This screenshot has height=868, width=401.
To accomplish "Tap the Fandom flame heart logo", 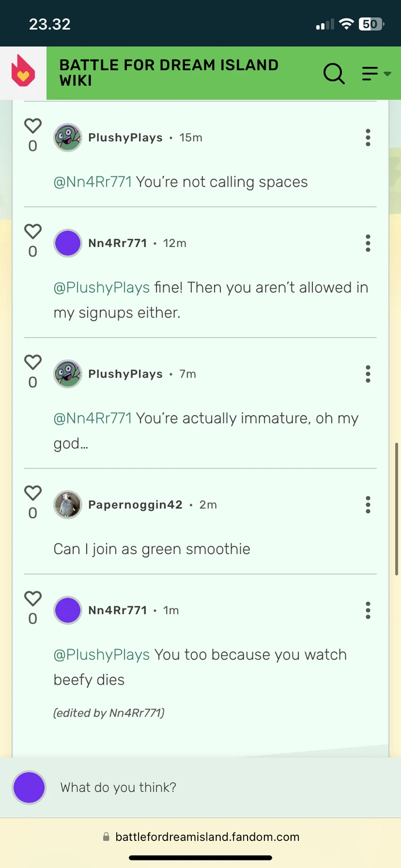I will (23, 72).
